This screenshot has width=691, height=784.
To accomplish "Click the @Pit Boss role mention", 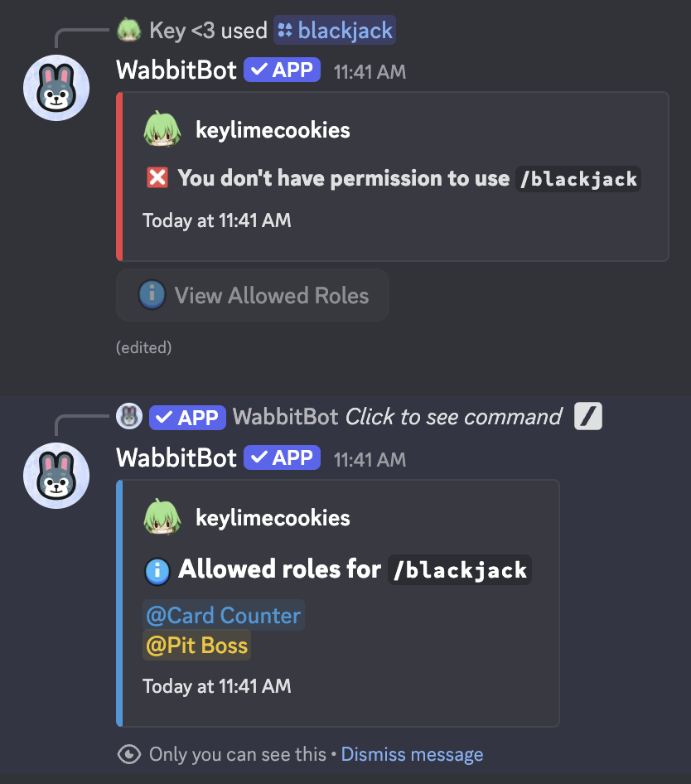I will 196,645.
